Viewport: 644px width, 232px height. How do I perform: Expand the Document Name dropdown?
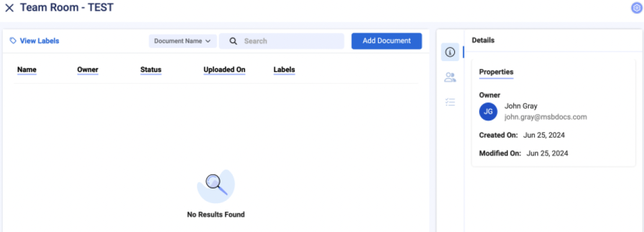pyautogui.click(x=182, y=41)
